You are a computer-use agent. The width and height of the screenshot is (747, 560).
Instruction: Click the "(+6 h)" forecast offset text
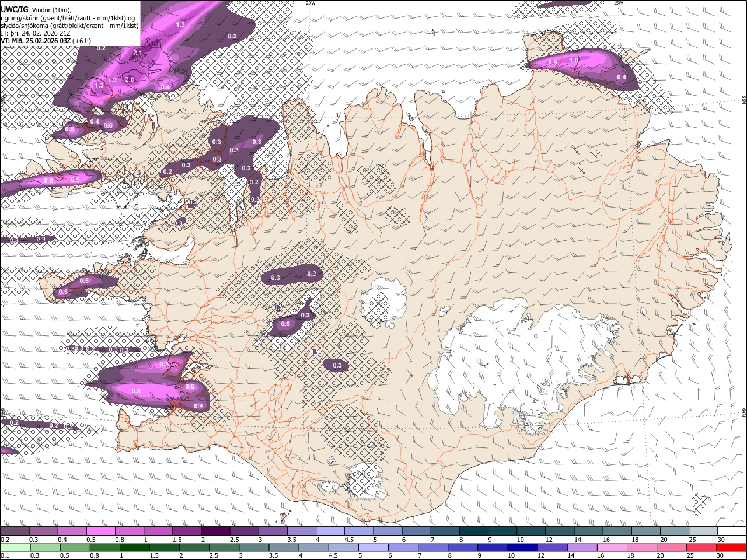click(82, 41)
